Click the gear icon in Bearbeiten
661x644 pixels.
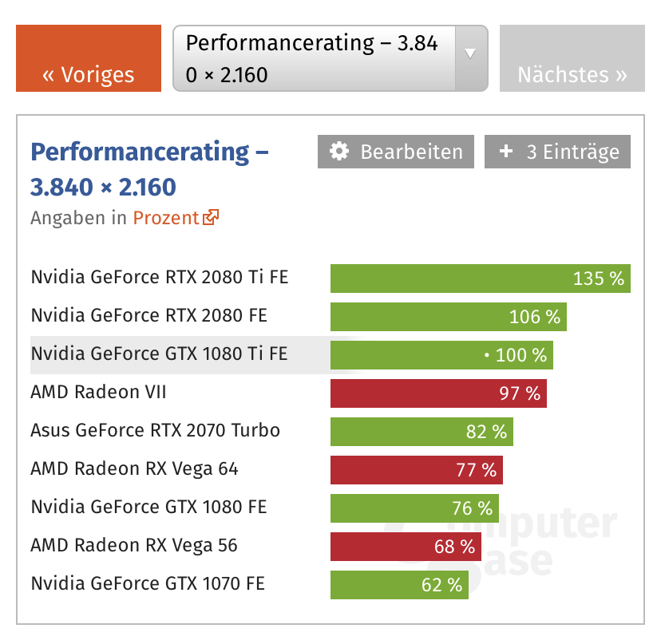click(x=339, y=152)
